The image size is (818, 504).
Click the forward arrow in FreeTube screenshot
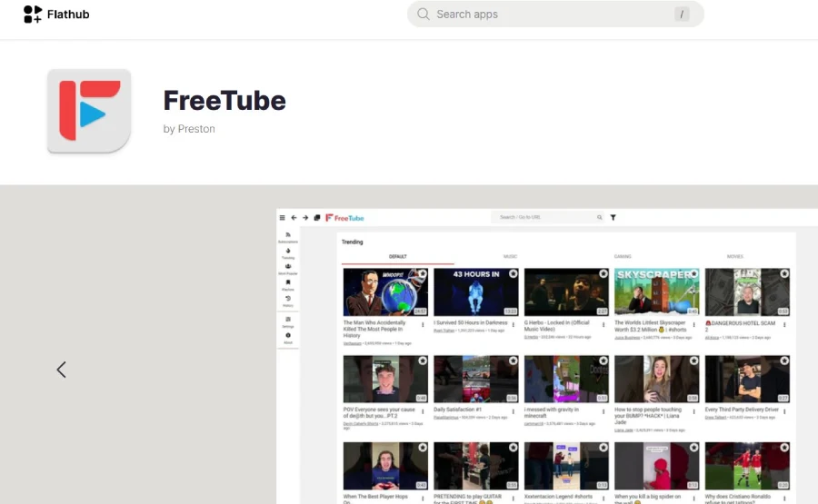click(305, 217)
